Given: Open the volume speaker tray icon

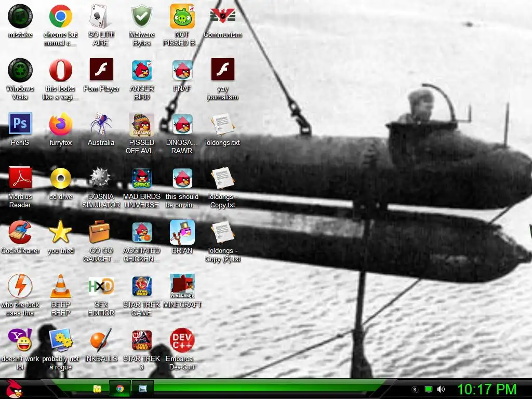Looking at the screenshot, I should (x=441, y=389).
